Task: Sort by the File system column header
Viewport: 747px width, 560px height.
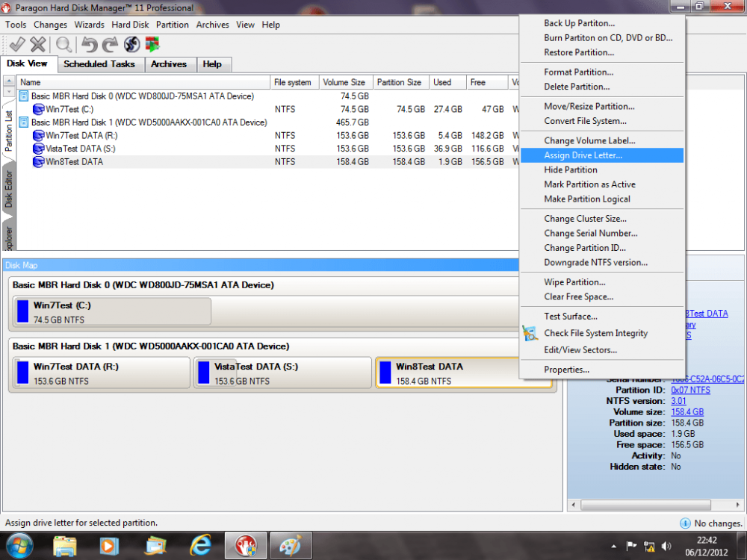Action: coord(294,82)
